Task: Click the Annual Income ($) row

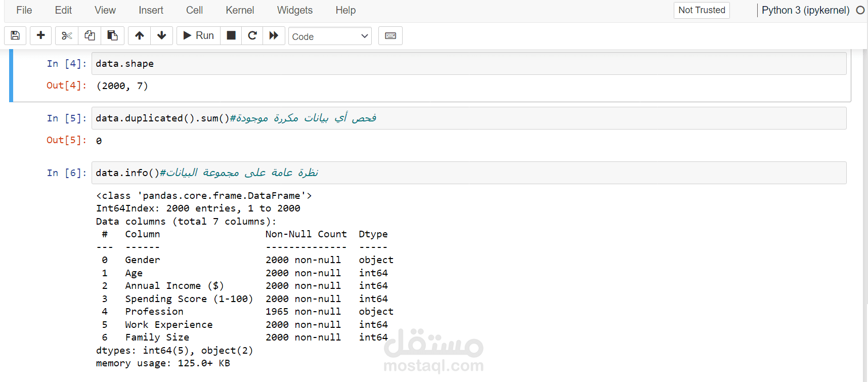Action: coord(245,286)
